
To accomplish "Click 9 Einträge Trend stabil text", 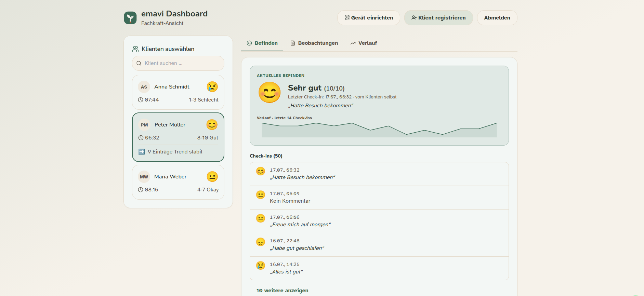I will click(175, 152).
